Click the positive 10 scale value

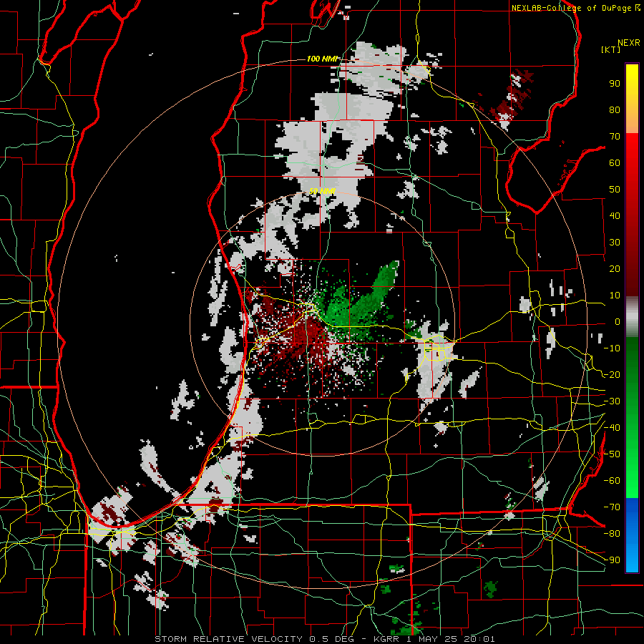615,296
